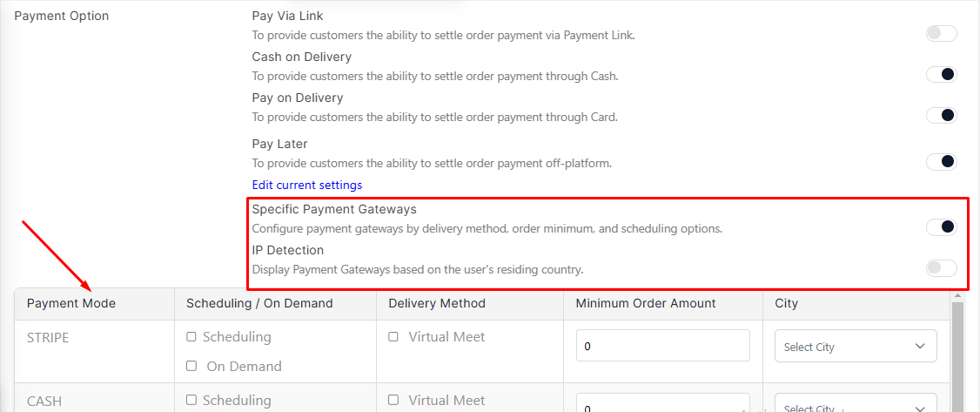980x412 pixels.
Task: Open Select City dropdown for STRIPE
Action: coord(856,347)
